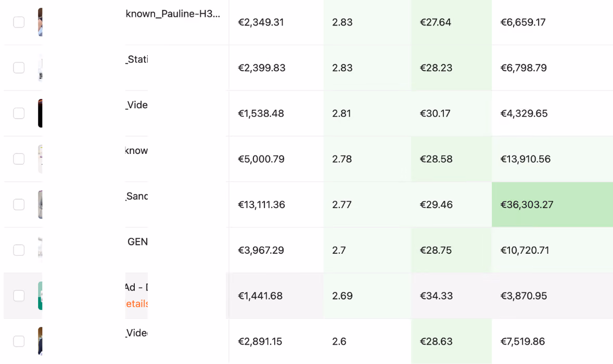The height and width of the screenshot is (364, 613).
Task: Select the checkbox for the €2,399.83 row
Action: [x=19, y=68]
